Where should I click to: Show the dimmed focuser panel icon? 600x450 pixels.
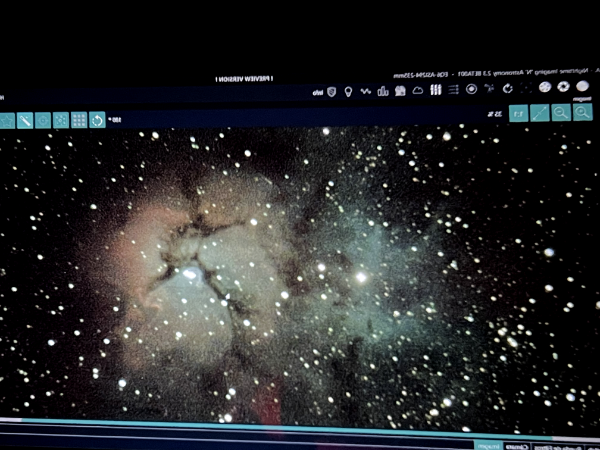pos(526,88)
